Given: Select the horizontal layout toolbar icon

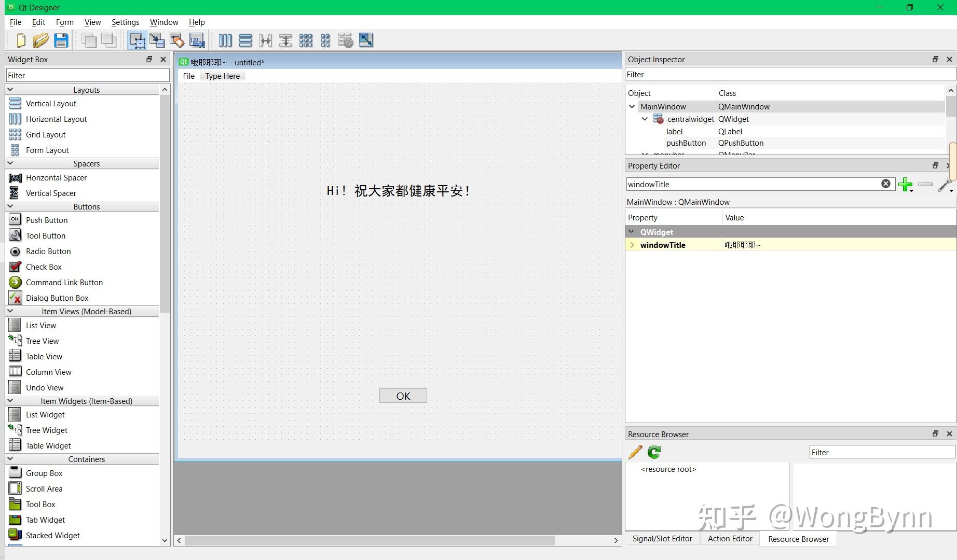Looking at the screenshot, I should (225, 40).
